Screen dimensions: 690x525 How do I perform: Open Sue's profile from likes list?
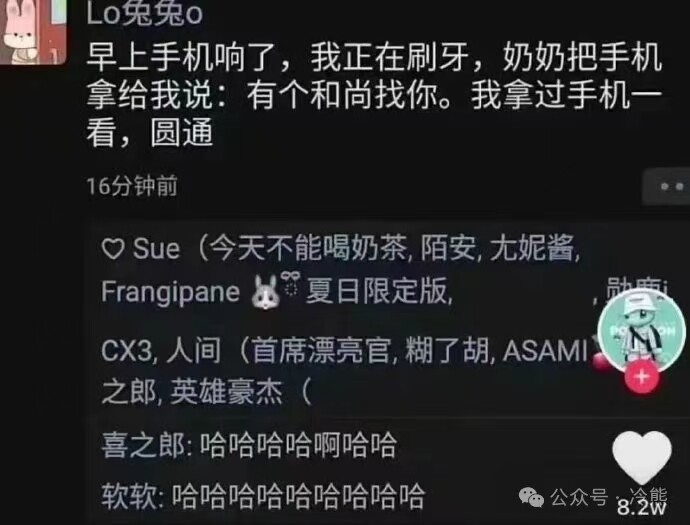(x=156, y=249)
